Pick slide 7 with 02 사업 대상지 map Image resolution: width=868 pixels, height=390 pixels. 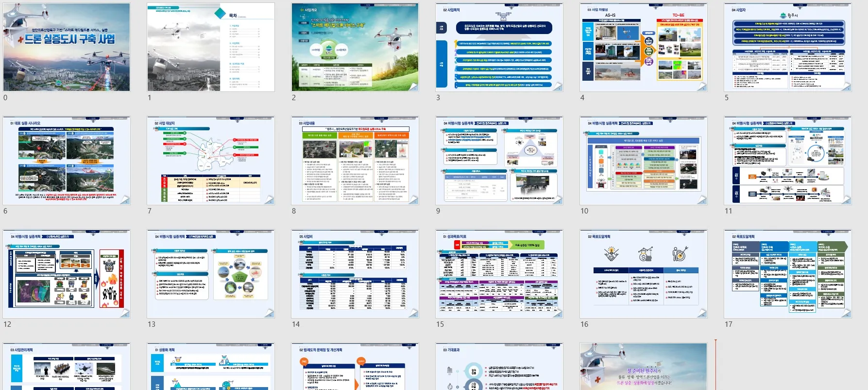click(211, 160)
